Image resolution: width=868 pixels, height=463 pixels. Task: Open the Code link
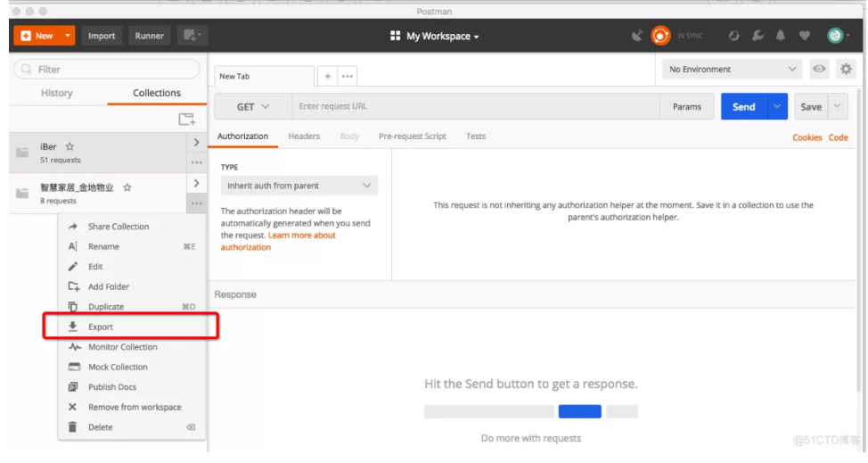coord(838,137)
